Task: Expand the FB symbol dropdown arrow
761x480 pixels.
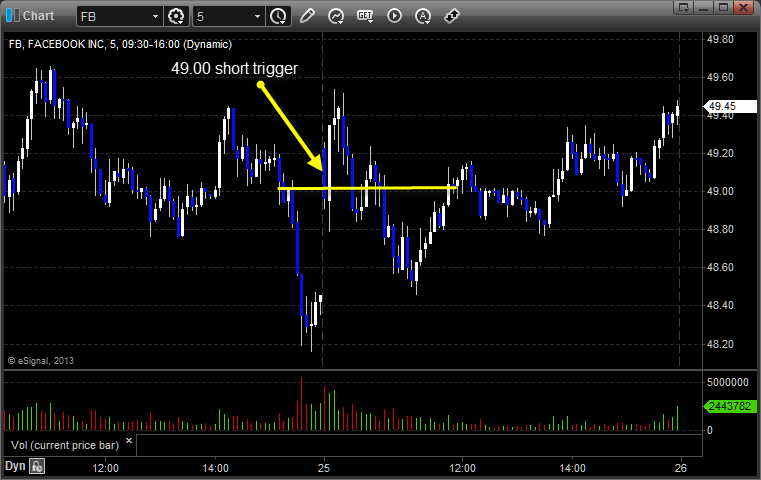Action: [x=155, y=17]
